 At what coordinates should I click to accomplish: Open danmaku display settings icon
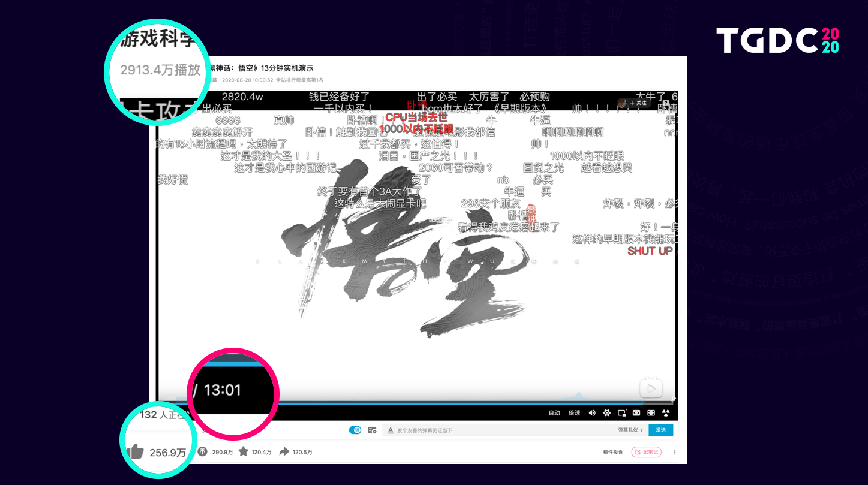(x=372, y=430)
